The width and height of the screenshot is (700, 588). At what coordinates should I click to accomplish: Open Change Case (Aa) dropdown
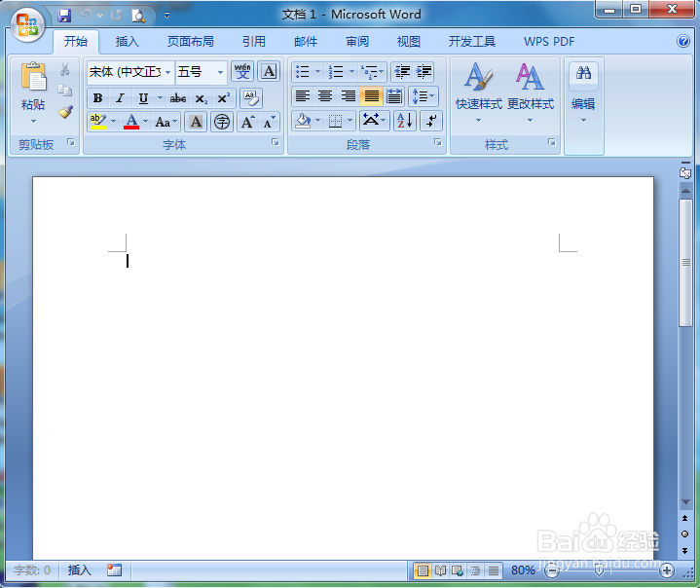click(x=166, y=122)
